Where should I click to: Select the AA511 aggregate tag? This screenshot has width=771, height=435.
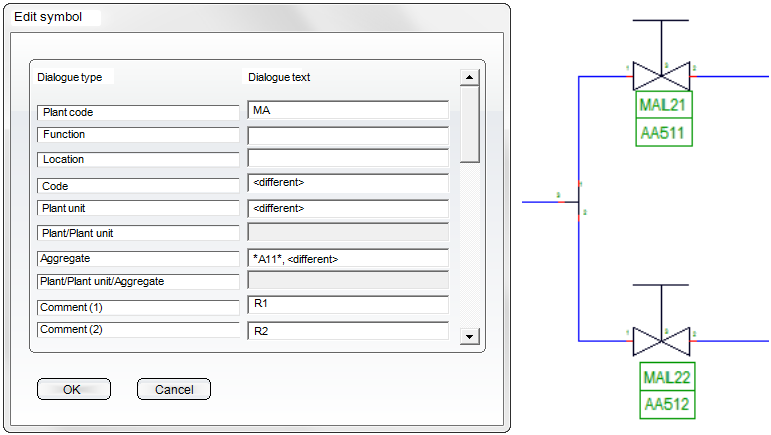tap(663, 132)
